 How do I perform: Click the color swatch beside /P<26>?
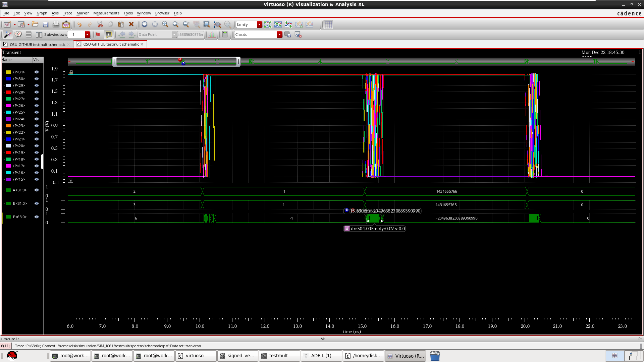[8, 106]
